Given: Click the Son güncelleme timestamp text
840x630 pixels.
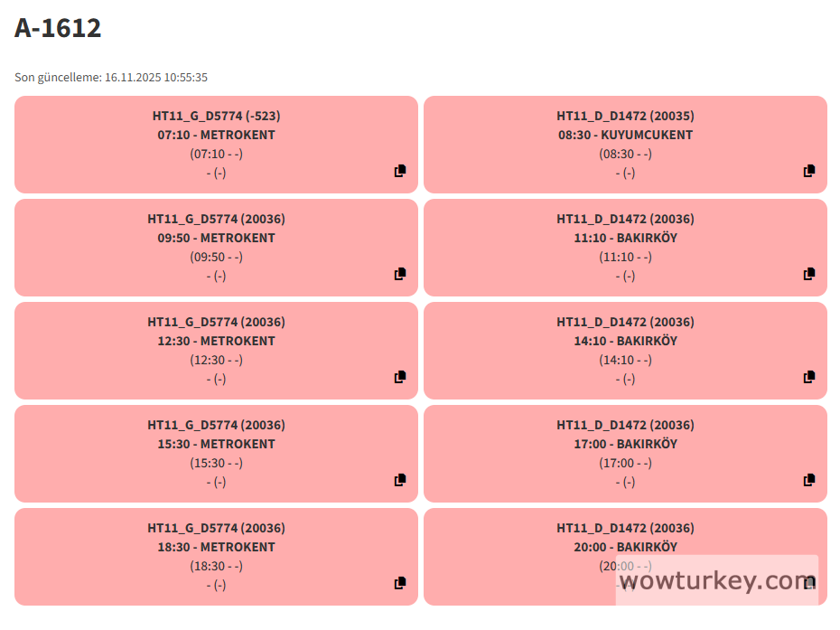Looking at the screenshot, I should click(111, 78).
